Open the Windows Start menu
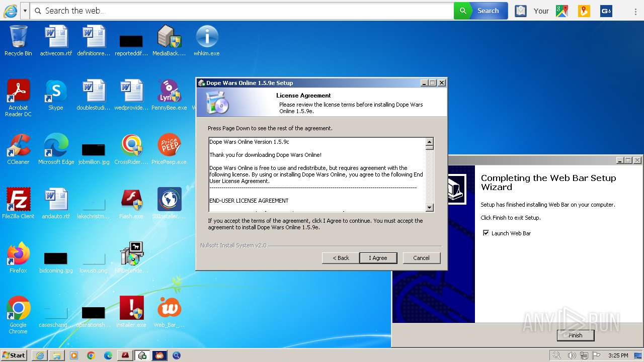This screenshot has height=362, width=644. (14, 355)
